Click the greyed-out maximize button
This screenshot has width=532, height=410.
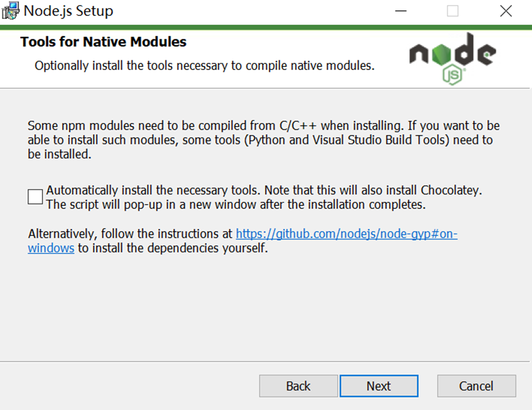point(453,11)
